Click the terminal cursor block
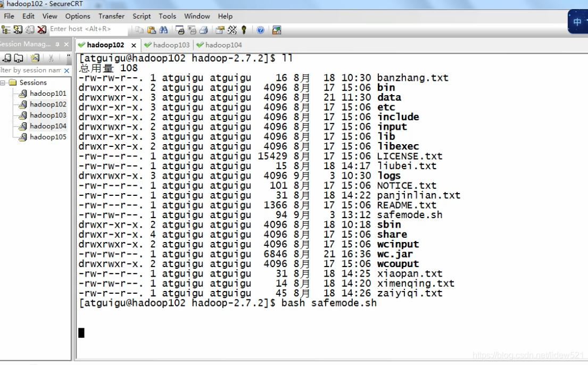The width and height of the screenshot is (588, 365). coord(81,333)
